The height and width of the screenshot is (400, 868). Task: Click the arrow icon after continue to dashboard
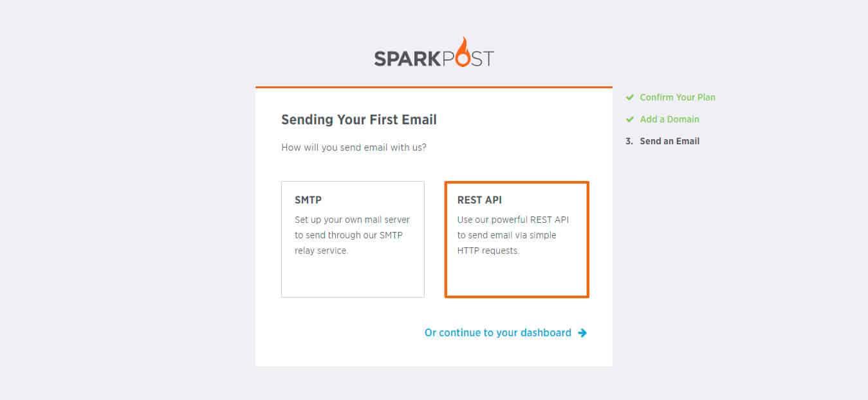click(582, 333)
